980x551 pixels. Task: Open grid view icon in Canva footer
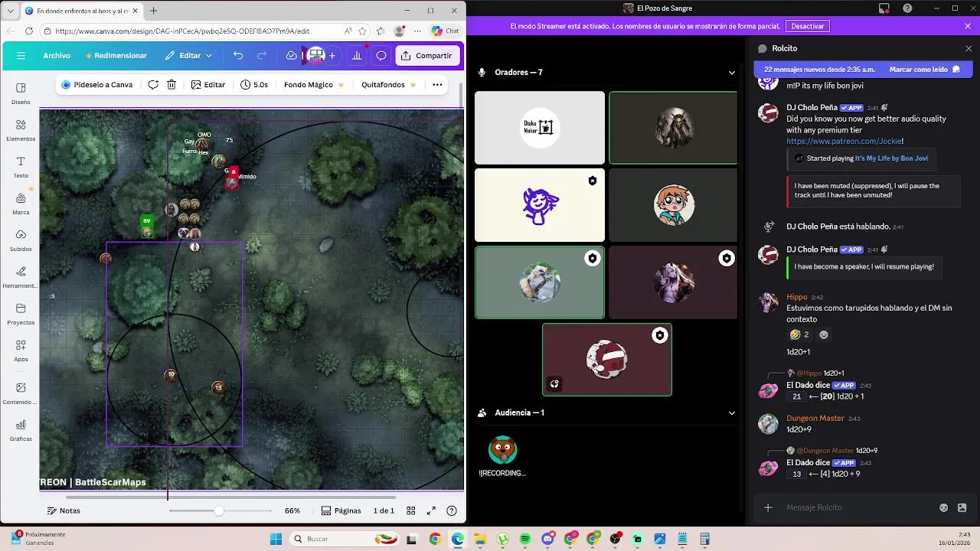pos(411,510)
